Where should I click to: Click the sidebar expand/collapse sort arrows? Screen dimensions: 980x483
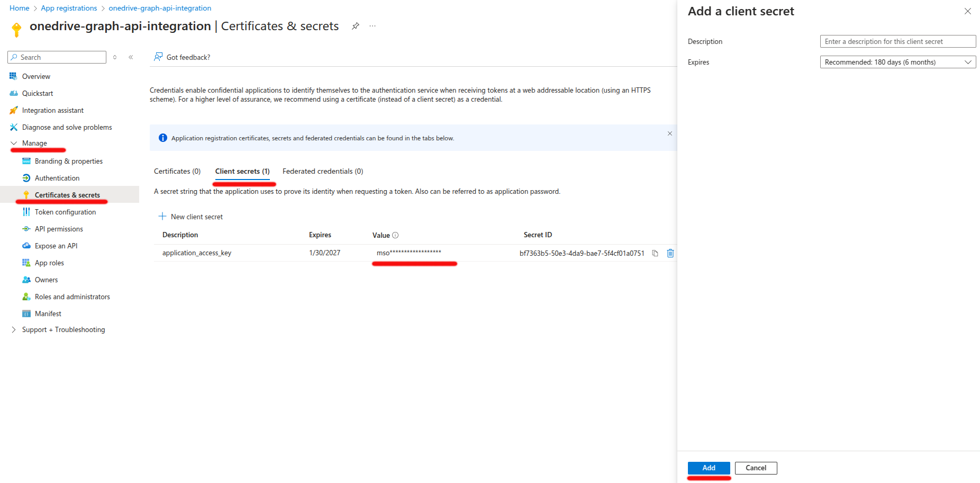[115, 57]
